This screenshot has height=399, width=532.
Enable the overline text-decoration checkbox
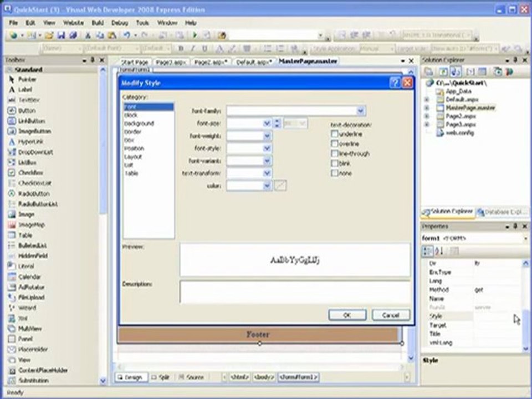[335, 144]
